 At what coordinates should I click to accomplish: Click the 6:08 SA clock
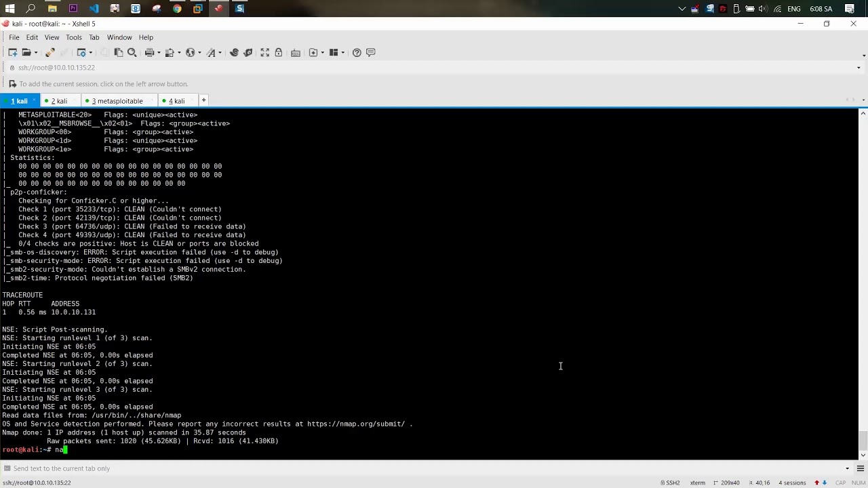coord(821,9)
